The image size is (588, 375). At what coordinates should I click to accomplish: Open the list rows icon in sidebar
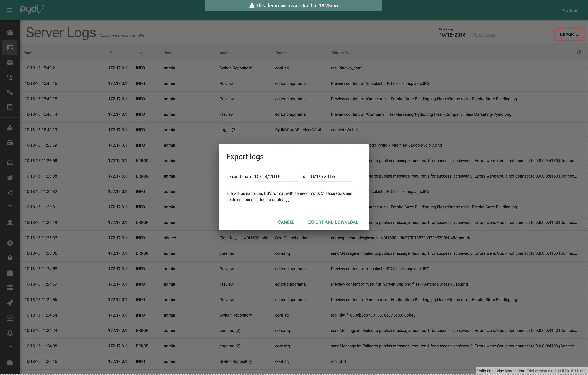[x=10, y=288]
